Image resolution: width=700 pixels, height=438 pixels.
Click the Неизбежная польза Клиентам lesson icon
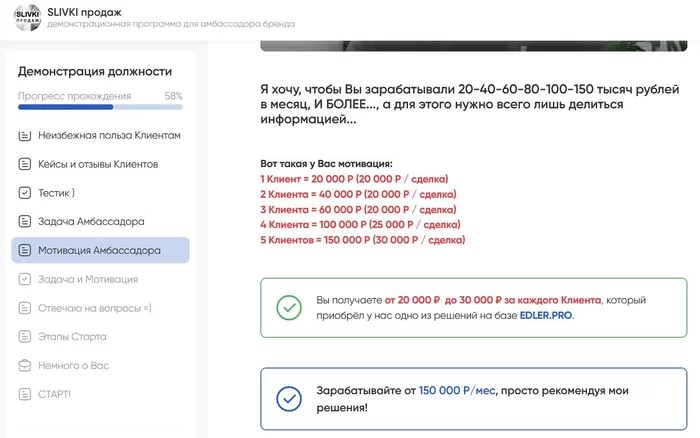[x=25, y=135]
